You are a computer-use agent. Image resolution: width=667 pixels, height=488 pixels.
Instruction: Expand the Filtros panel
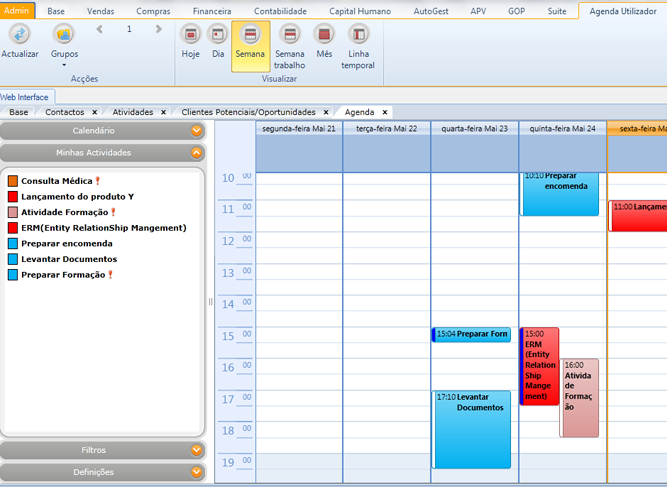coord(197,450)
